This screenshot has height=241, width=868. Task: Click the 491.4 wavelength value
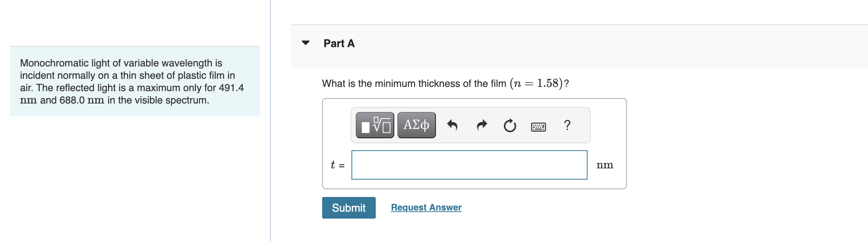coord(231,88)
